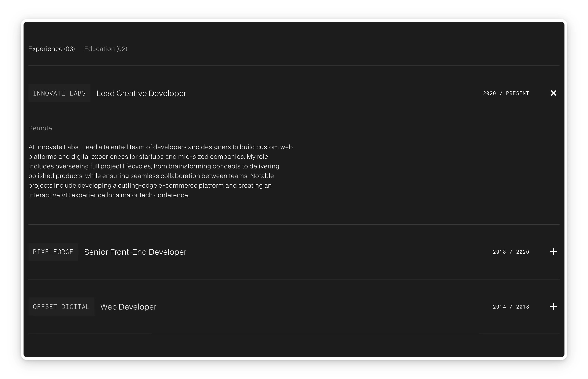The image size is (588, 379).
Task: Click the 2014 / 2018 date range
Action: 511,307
